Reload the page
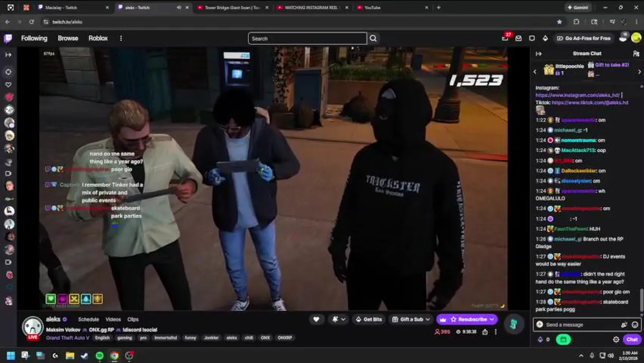 (x=31, y=22)
